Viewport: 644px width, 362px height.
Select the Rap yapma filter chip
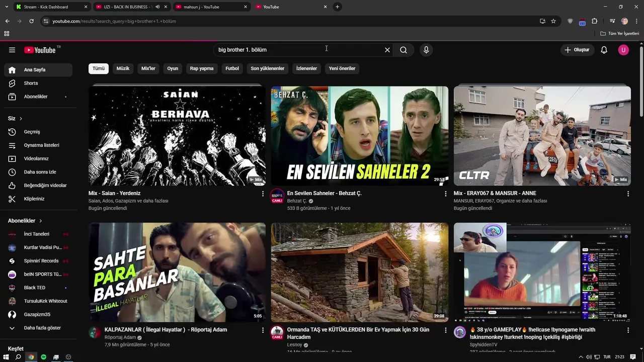click(202, 68)
